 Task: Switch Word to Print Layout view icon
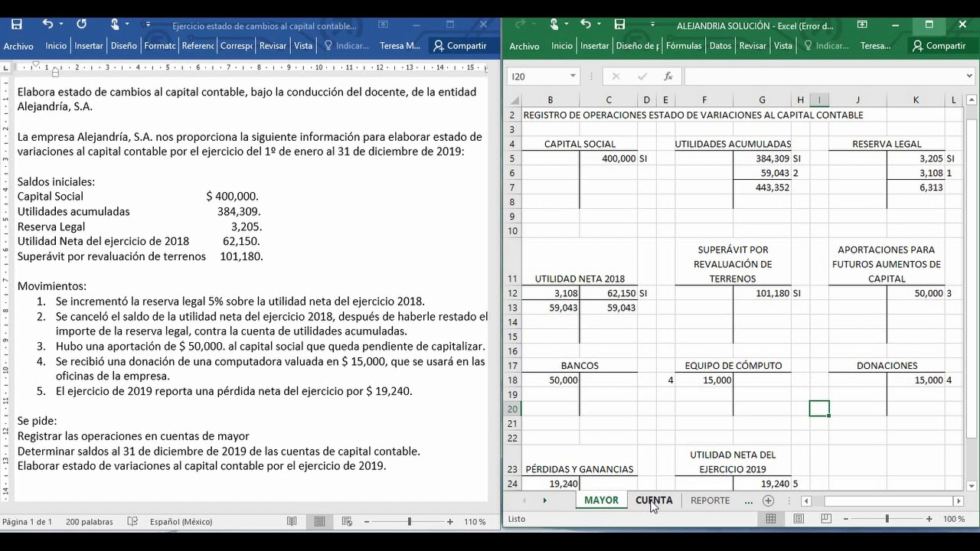(319, 521)
